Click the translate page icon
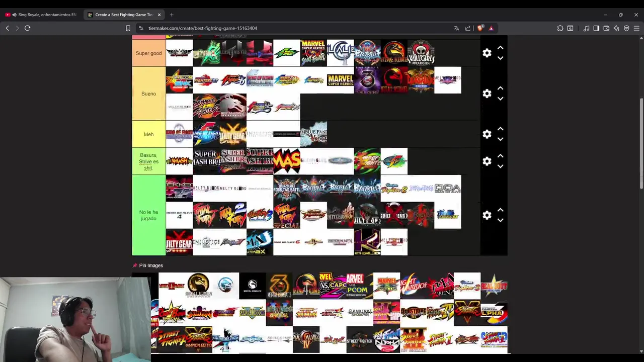 pos(456,28)
